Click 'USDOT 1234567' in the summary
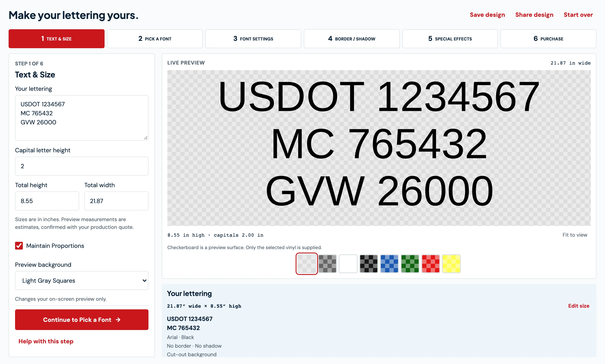 click(190, 319)
